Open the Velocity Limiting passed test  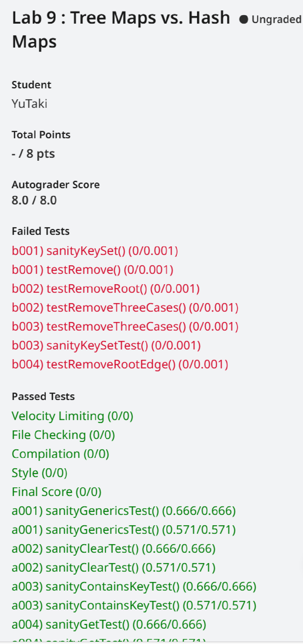tap(72, 416)
